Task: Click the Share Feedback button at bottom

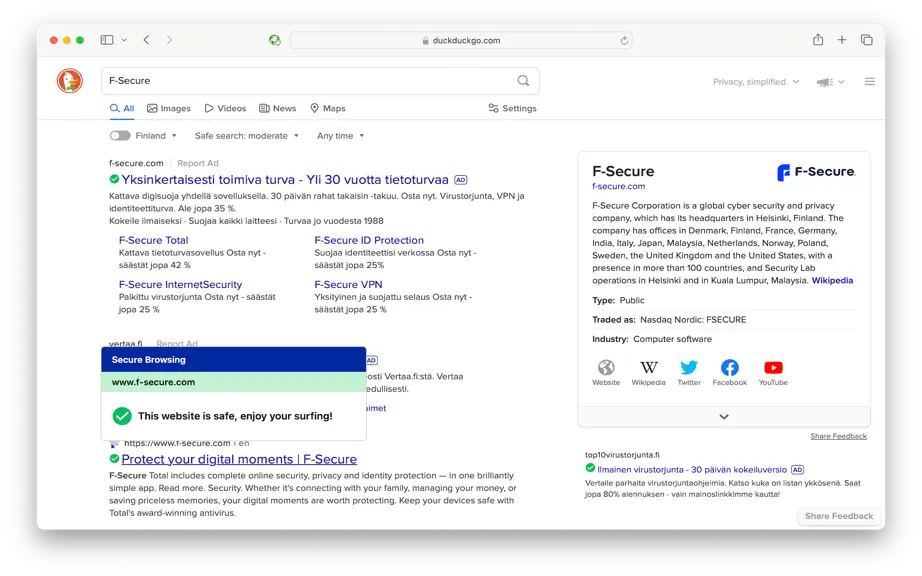Action: tap(839, 516)
